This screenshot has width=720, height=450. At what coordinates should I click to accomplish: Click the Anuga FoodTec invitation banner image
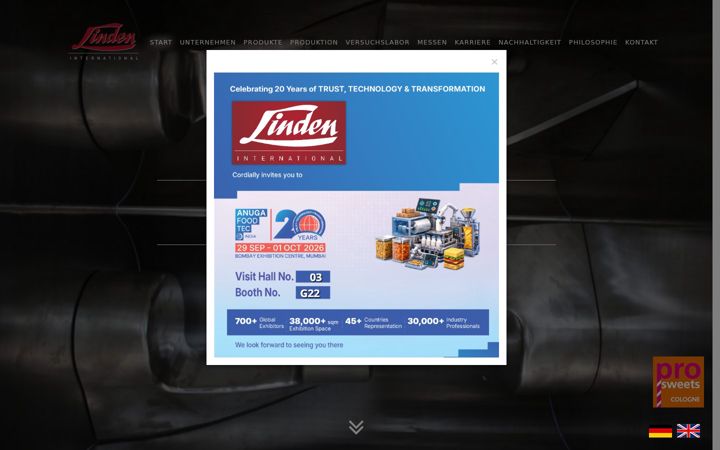click(x=356, y=215)
